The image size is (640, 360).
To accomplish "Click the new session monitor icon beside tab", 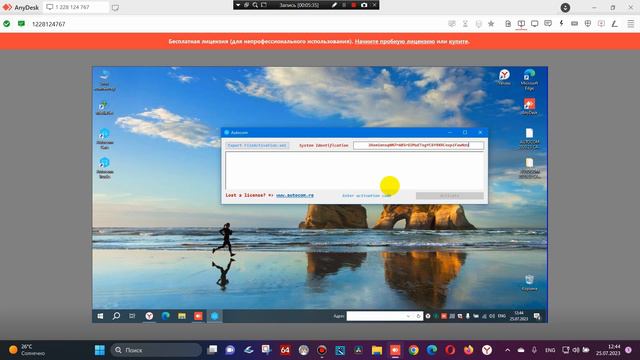I will pyautogui.click(x=116, y=7).
